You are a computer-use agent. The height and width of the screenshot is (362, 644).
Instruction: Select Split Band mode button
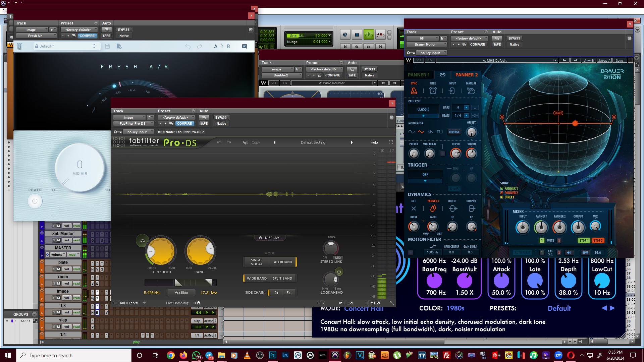282,278
